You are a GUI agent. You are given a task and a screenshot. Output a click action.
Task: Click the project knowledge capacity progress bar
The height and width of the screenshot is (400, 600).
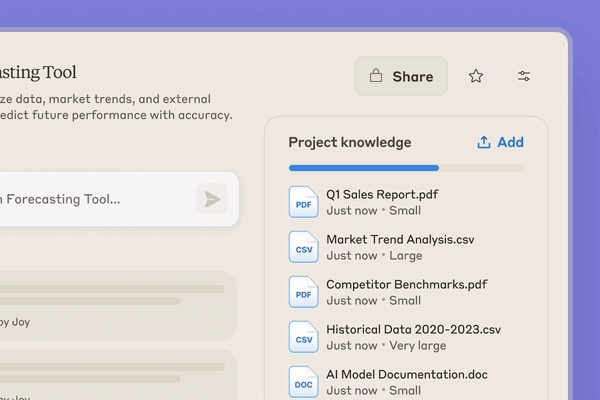(x=405, y=168)
